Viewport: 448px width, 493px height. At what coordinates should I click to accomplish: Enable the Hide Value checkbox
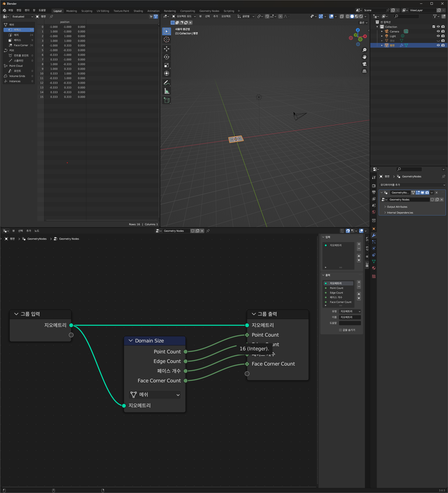(x=340, y=330)
